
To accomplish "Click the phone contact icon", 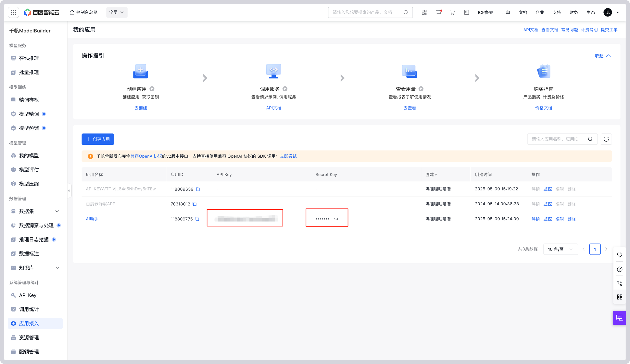I will [620, 283].
